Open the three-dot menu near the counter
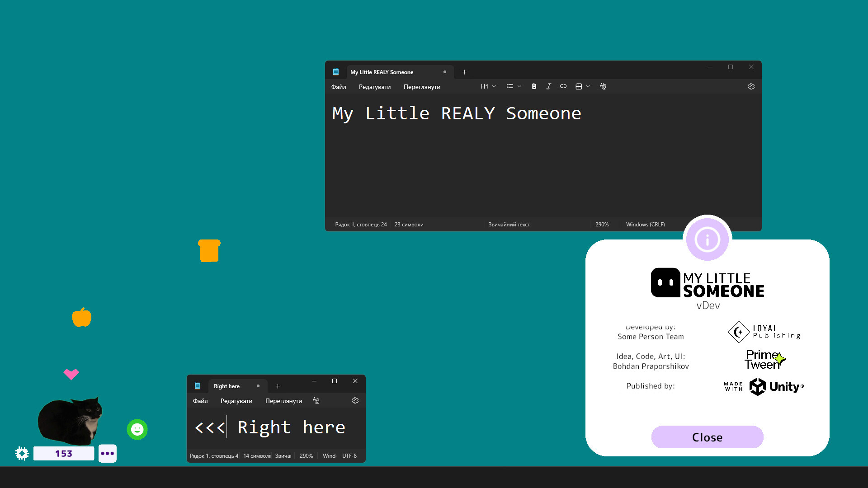868x488 pixels. coord(108,453)
